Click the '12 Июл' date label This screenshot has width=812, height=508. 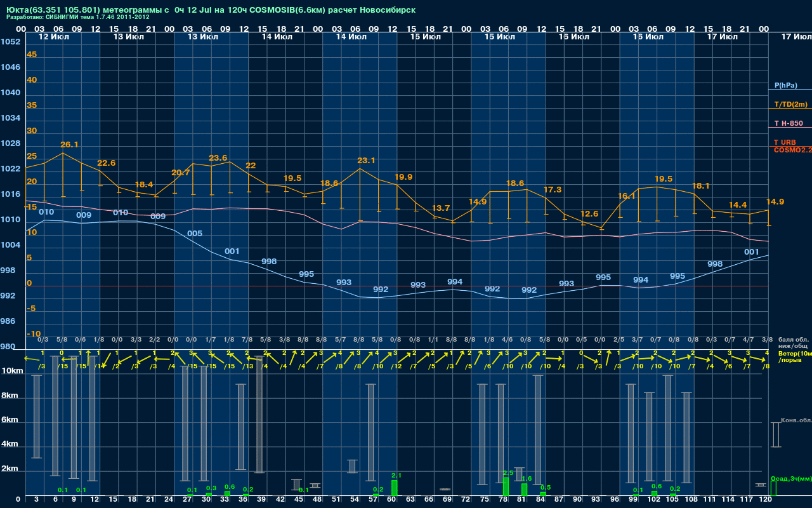[x=53, y=37]
